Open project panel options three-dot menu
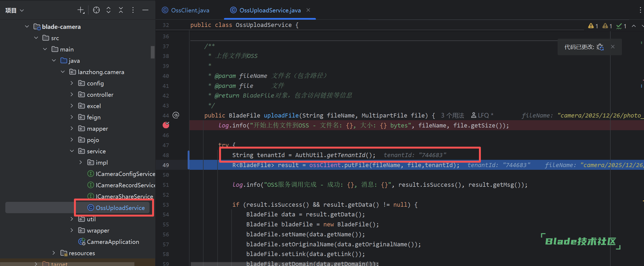644x266 pixels. [133, 10]
